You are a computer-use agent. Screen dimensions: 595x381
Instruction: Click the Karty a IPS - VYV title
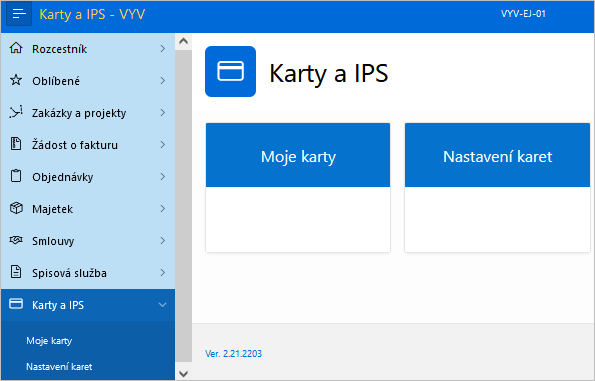point(92,14)
